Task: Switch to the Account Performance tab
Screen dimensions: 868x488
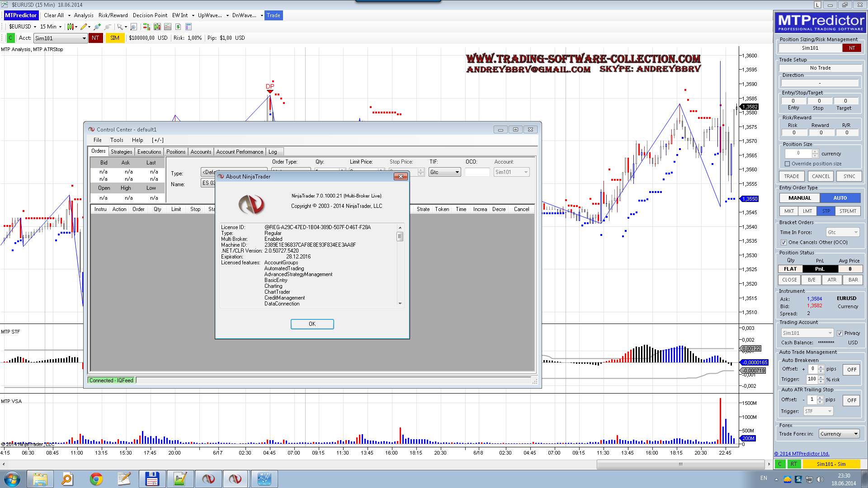Action: tap(239, 152)
